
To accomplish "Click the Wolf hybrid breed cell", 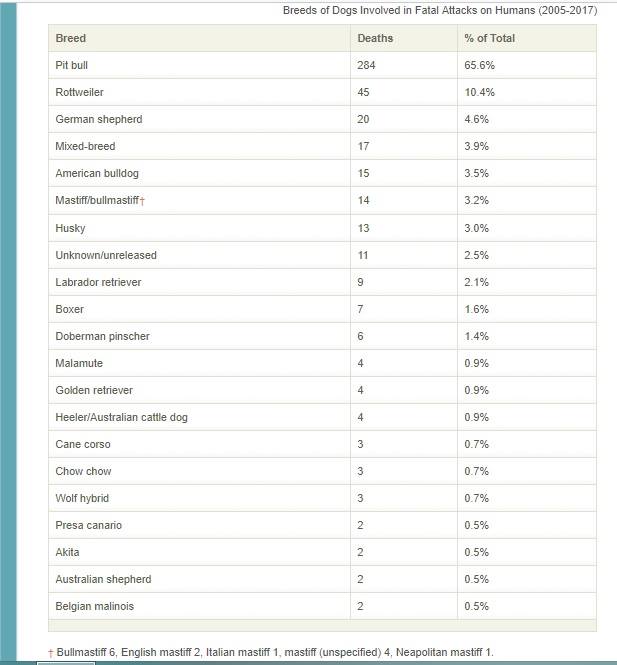I will click(x=83, y=498).
